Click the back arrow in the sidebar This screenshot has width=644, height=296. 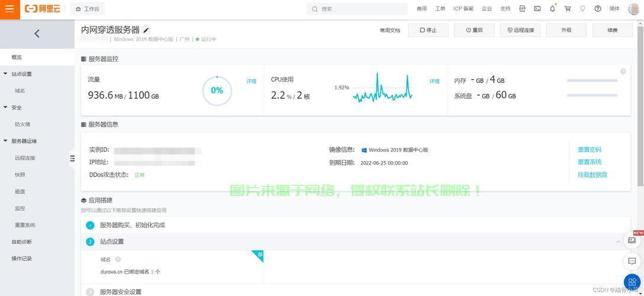click(x=37, y=34)
